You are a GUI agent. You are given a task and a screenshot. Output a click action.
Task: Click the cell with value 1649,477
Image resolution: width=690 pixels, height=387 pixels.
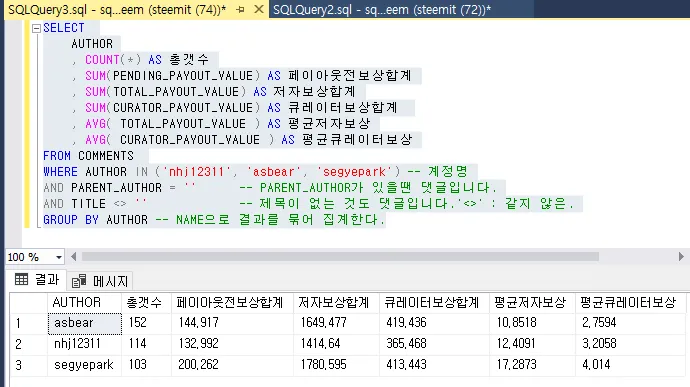336,323
